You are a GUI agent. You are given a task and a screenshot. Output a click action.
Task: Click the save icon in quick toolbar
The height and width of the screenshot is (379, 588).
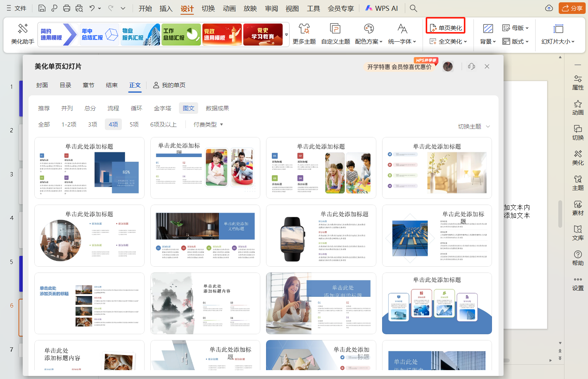point(42,8)
